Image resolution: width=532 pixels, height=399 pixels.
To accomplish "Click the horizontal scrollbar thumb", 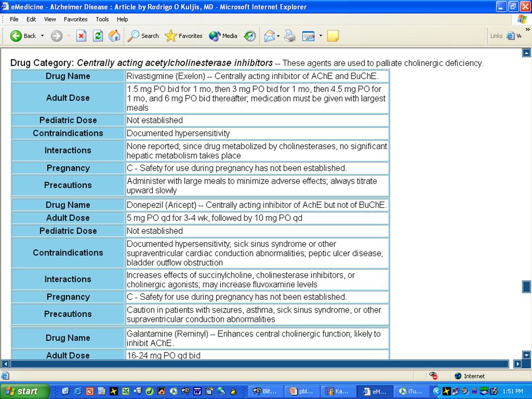I will 259,364.
